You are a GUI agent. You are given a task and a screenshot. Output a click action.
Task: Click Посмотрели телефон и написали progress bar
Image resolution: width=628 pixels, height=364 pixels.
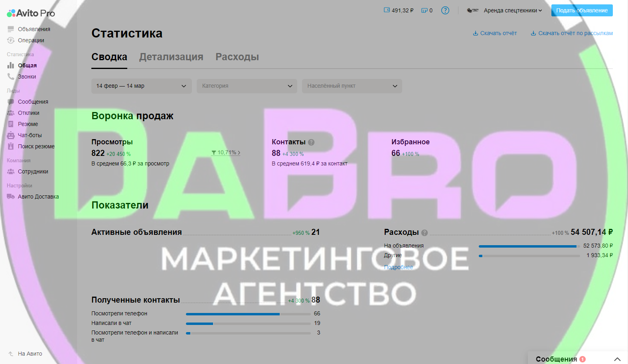(248, 333)
